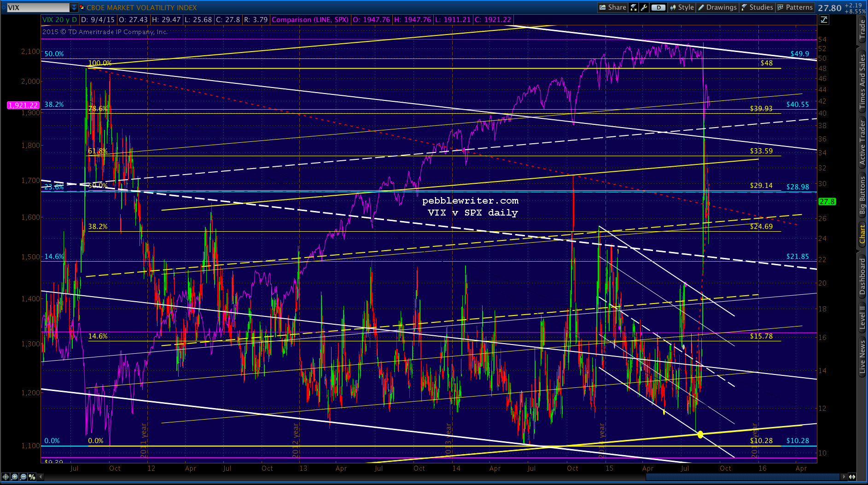Click the "$28.98" level label
Image resolution: width=868 pixels, height=485 pixels.
[x=798, y=187]
